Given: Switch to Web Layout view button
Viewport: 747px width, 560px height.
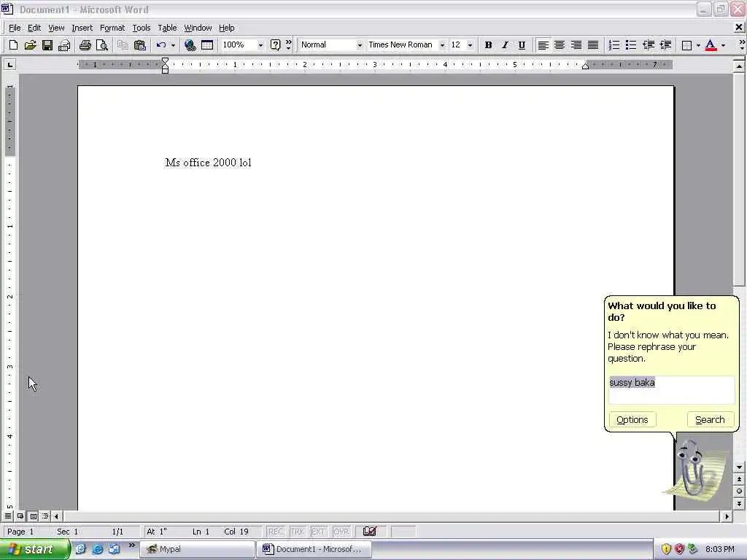Looking at the screenshot, I should (20, 516).
